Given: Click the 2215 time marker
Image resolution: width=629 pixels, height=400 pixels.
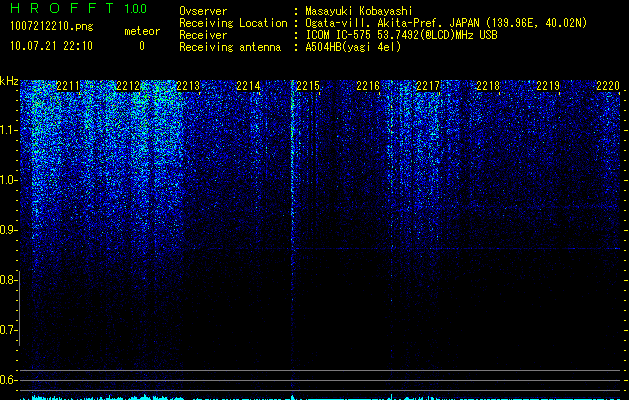Looking at the screenshot, I should click(x=308, y=86).
